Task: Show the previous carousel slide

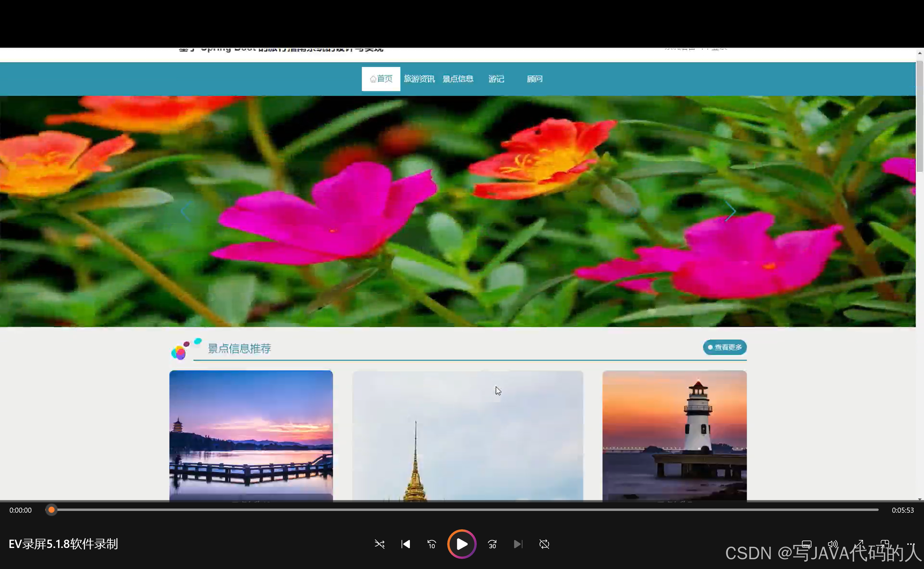Action: tap(186, 212)
